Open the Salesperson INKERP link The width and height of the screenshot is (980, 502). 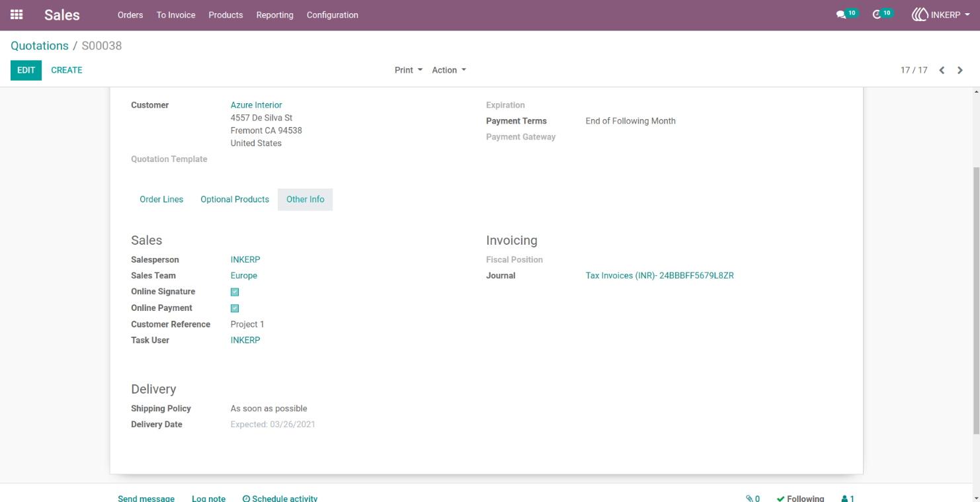click(245, 260)
